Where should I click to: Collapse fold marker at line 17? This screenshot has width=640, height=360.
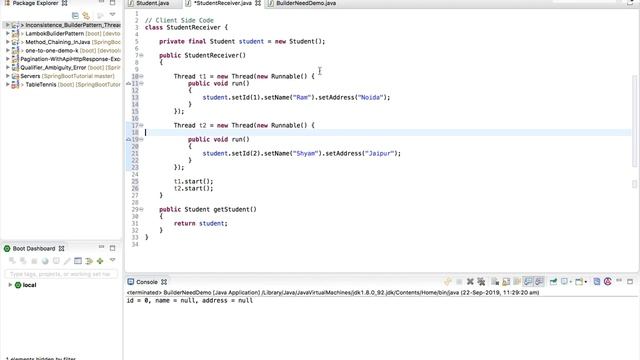click(x=141, y=125)
